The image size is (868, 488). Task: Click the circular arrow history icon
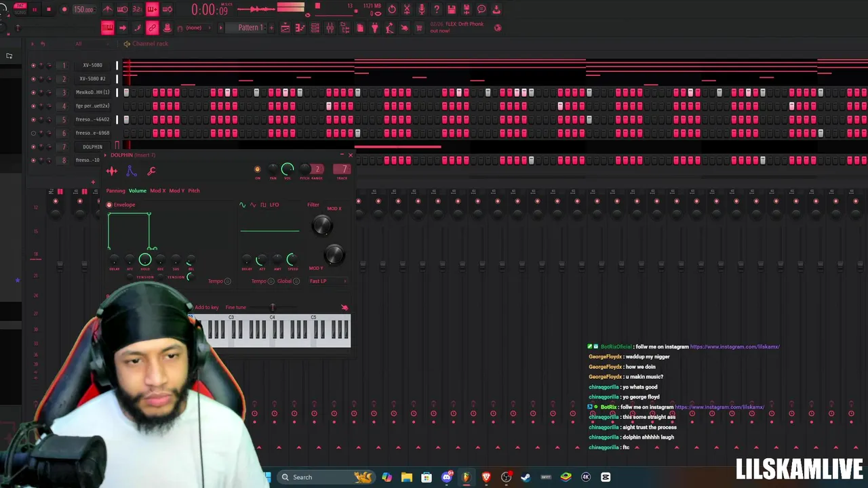click(x=391, y=9)
